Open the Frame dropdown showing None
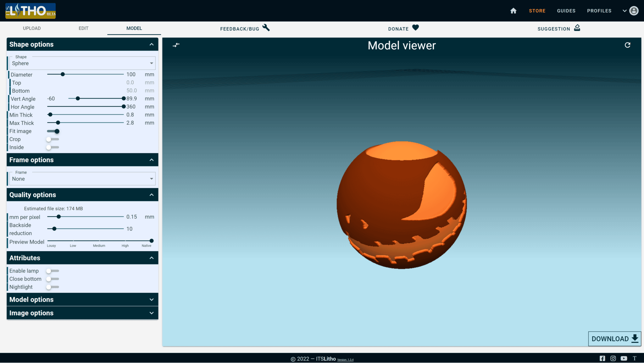Viewport: 644px width, 363px height. click(x=82, y=179)
